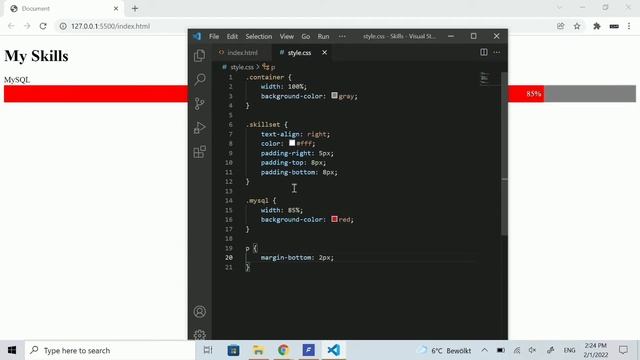Open the volume control in tray

[x=532, y=350]
